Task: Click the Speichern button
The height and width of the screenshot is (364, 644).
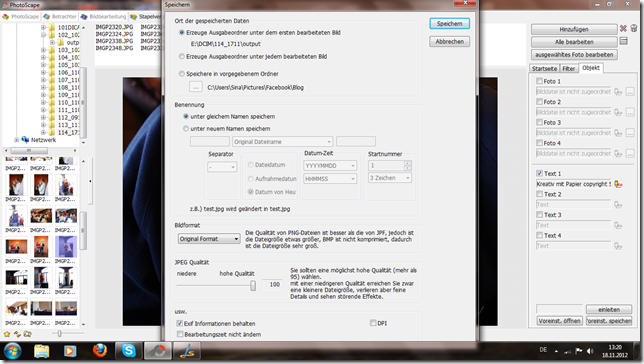Action: [449, 24]
